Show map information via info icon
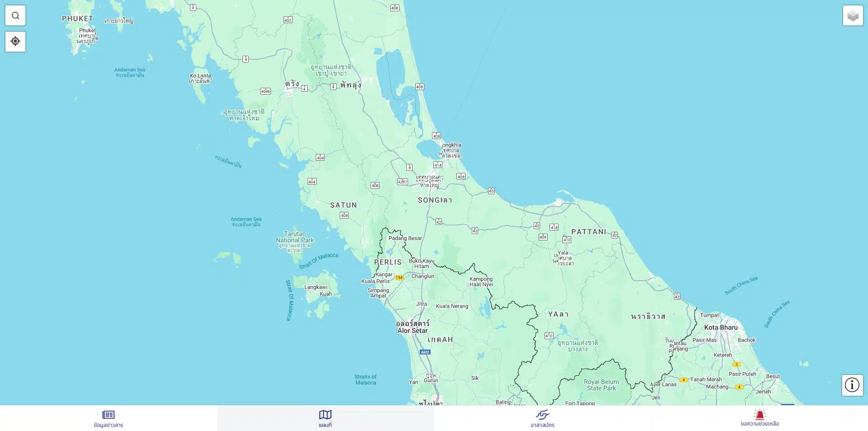Screen dimensions: 868x431 [852, 385]
